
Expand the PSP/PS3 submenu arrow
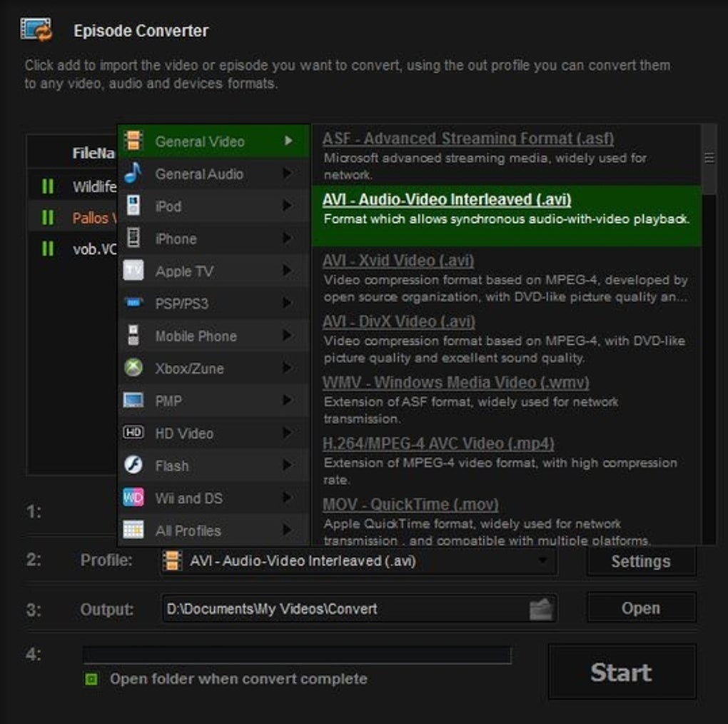(288, 303)
